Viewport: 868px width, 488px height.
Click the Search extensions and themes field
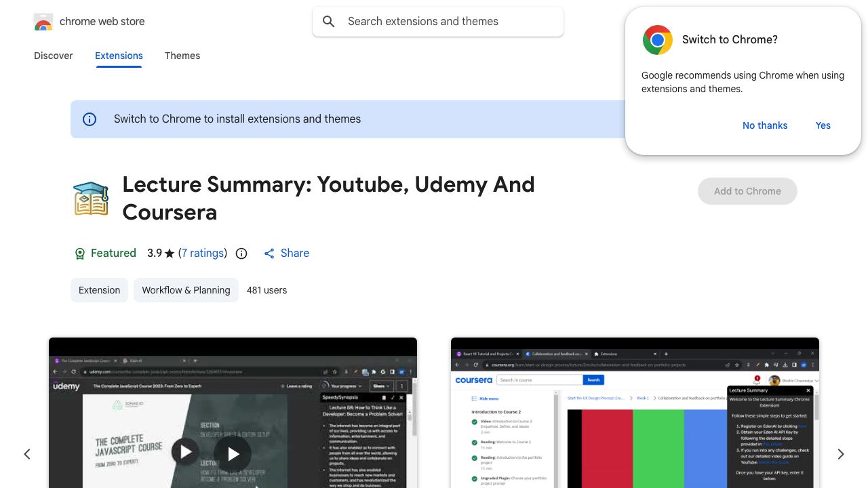(438, 22)
